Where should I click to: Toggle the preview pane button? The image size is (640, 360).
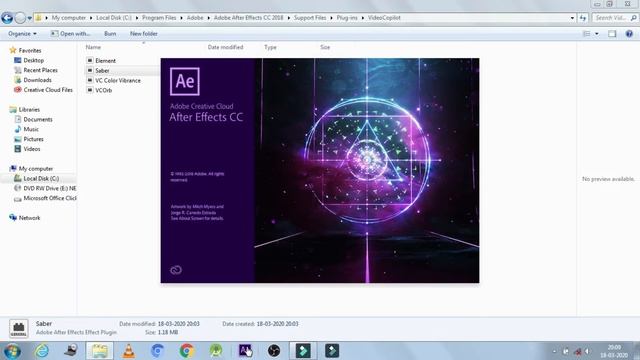click(x=612, y=34)
